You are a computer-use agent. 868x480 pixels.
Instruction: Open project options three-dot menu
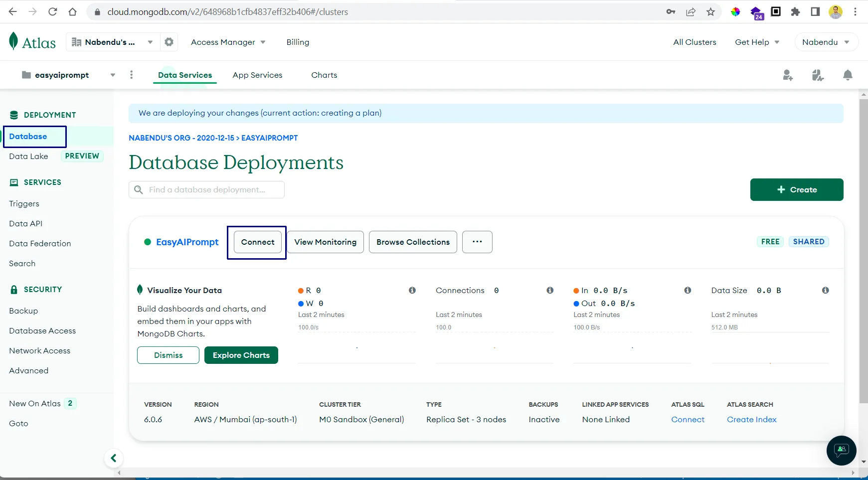click(131, 75)
